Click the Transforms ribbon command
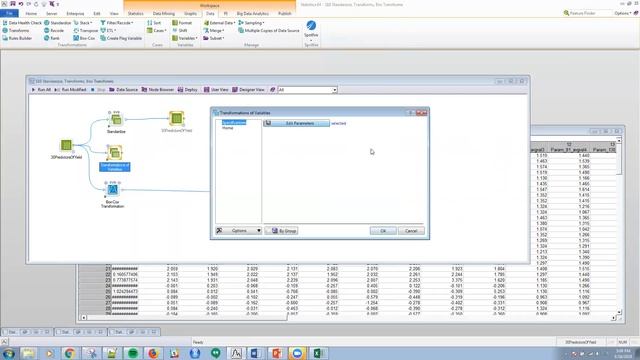The height and width of the screenshot is (360, 640). click(16, 31)
